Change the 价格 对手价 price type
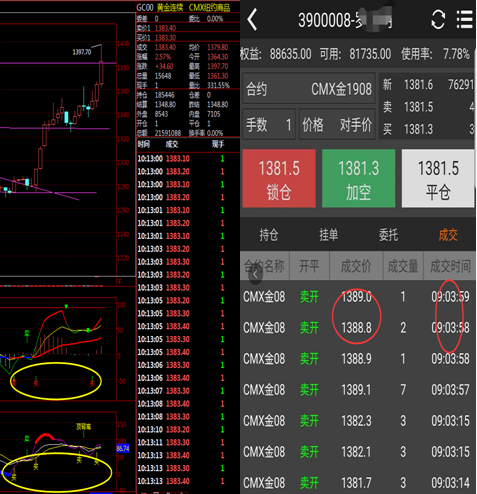Viewport: 477px width, 494px height. 337,125
